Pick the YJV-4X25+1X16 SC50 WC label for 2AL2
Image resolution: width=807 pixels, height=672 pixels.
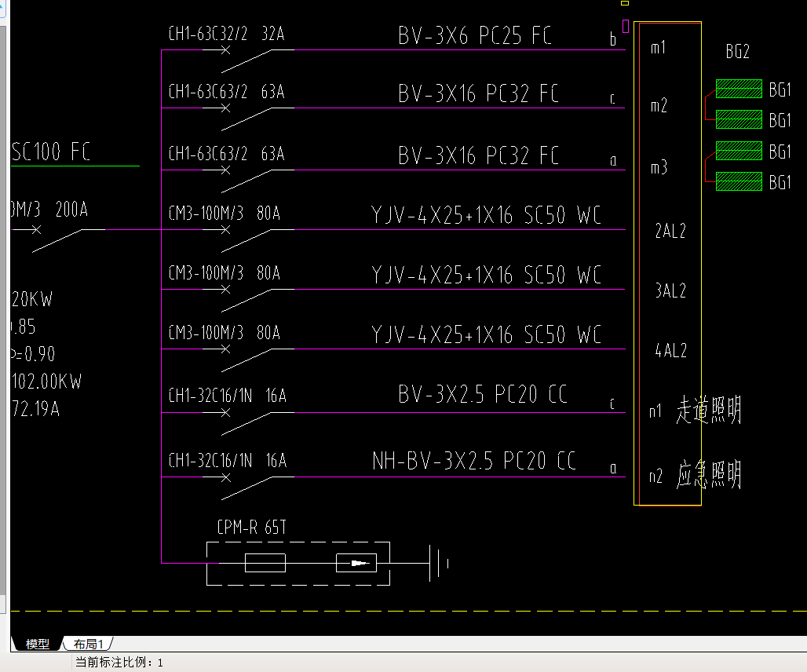[486, 215]
